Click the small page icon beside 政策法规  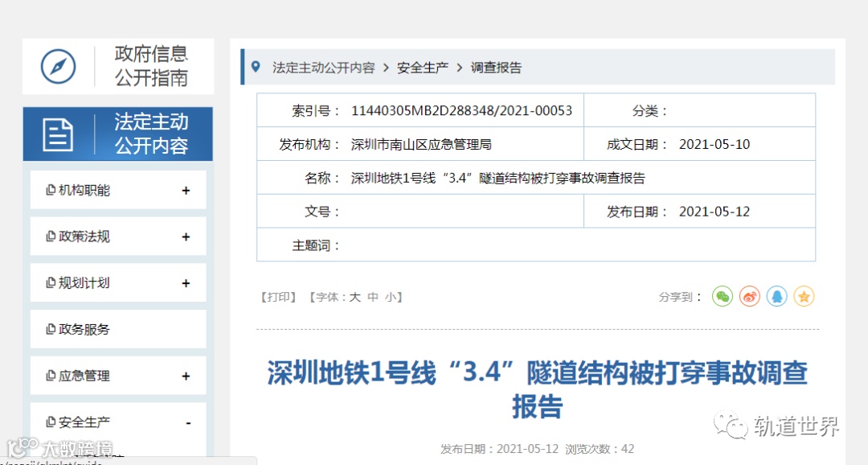(x=51, y=237)
